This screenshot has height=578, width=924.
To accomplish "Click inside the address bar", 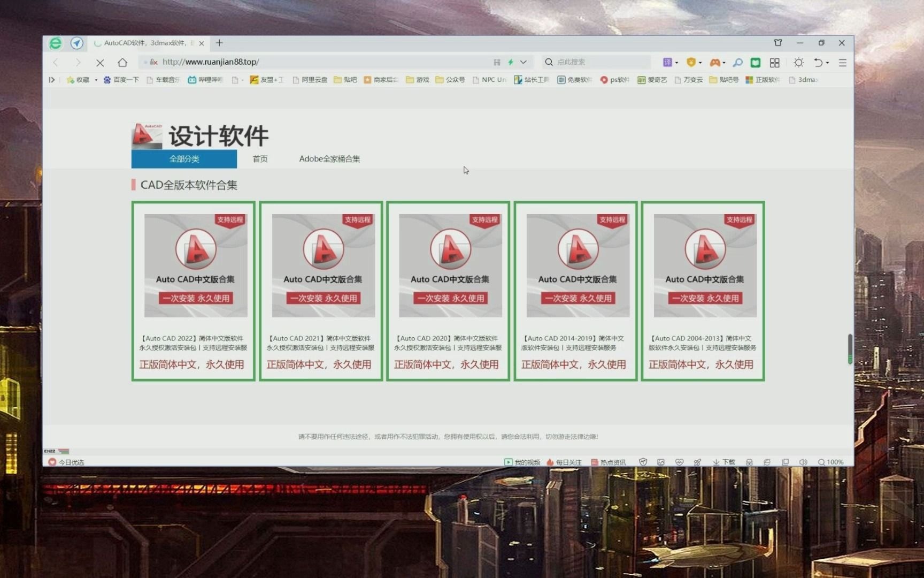I will (x=321, y=62).
